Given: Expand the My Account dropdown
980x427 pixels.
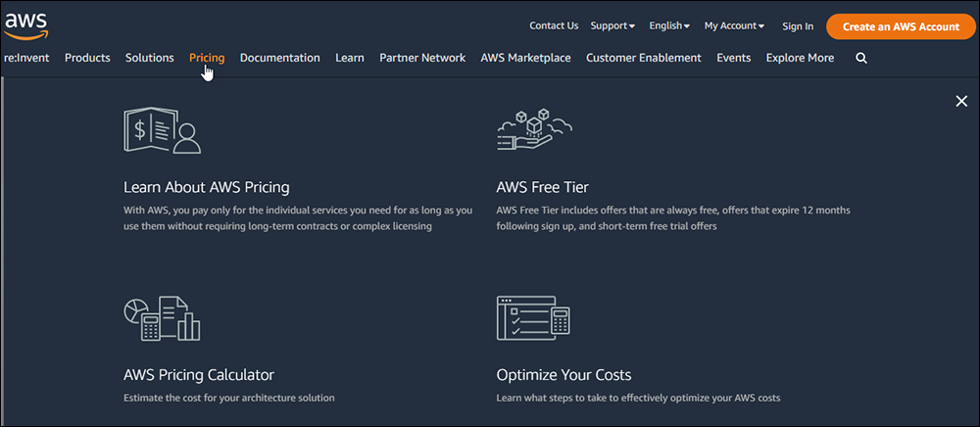Looking at the screenshot, I should (x=734, y=25).
